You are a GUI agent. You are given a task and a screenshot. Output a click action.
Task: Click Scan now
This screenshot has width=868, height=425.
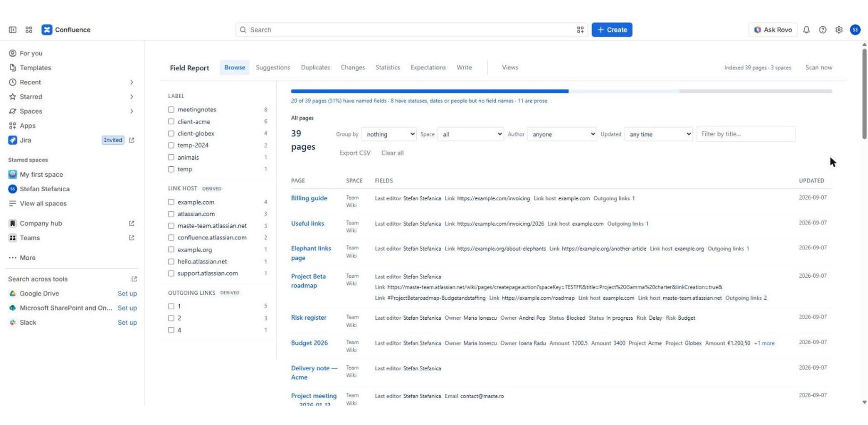click(818, 68)
